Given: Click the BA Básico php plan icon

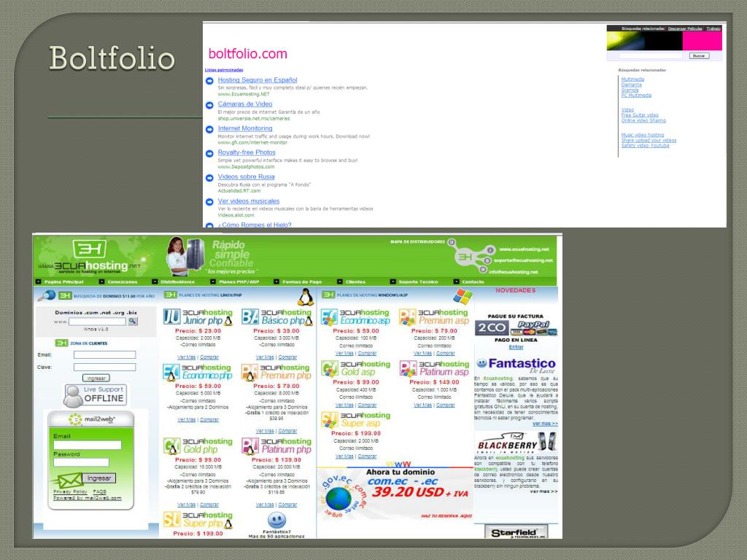Looking at the screenshot, I should tap(250, 316).
